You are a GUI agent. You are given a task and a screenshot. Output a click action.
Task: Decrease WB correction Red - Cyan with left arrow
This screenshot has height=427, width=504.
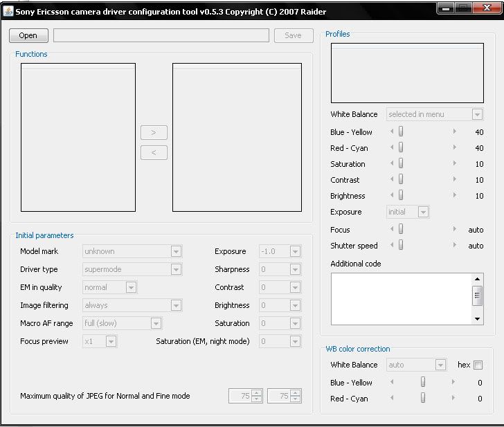pyautogui.click(x=392, y=398)
